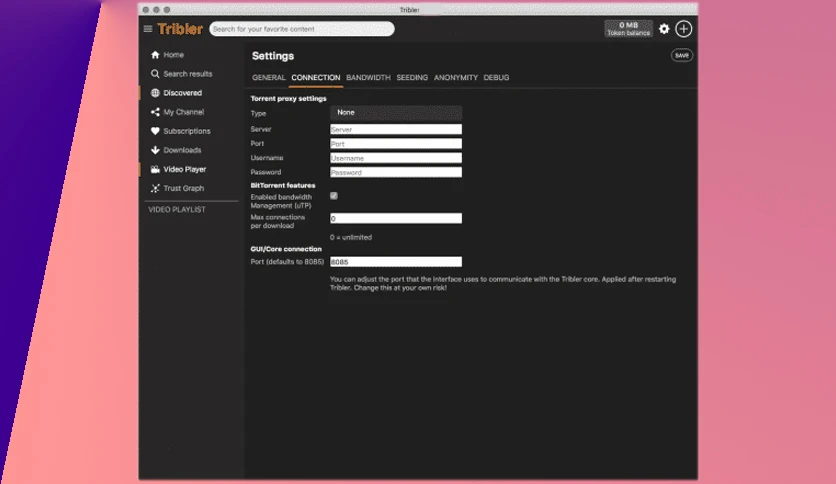
Task: Open the proxy Type dropdown
Action: (x=396, y=112)
